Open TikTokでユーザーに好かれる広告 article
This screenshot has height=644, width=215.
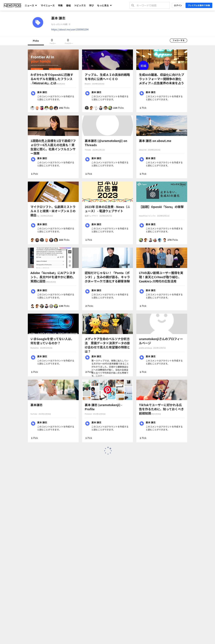point(161,409)
